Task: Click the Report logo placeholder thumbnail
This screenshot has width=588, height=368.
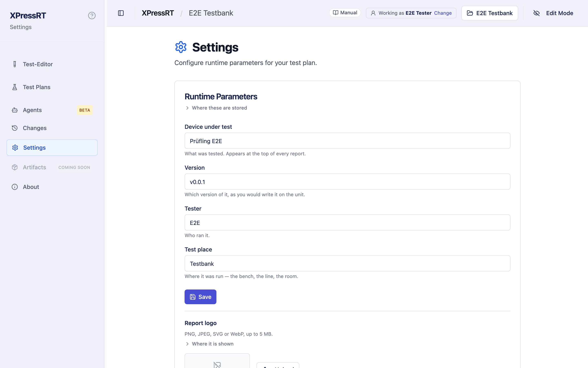Action: pos(217,361)
